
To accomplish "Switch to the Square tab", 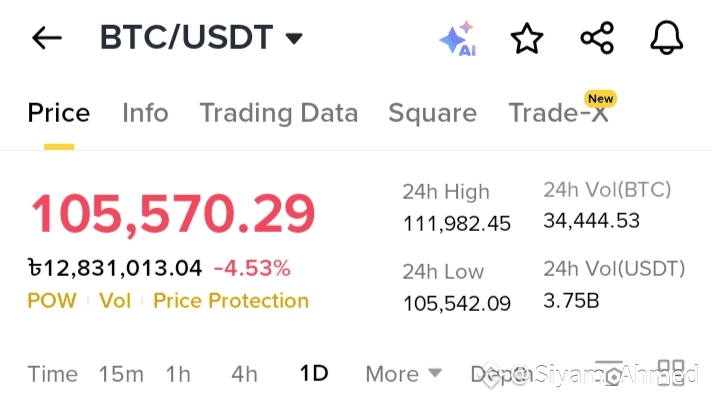I will 432,114.
